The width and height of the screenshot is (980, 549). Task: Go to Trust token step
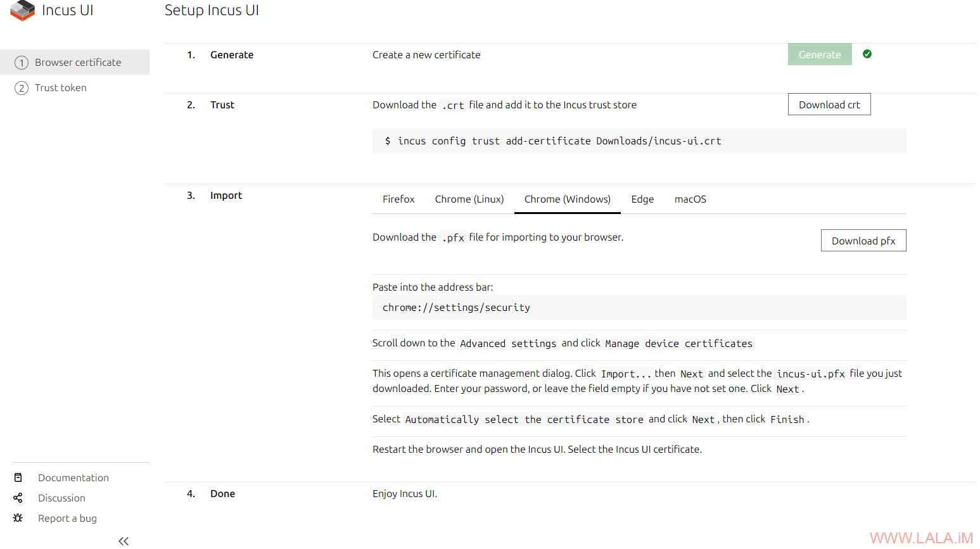point(61,88)
